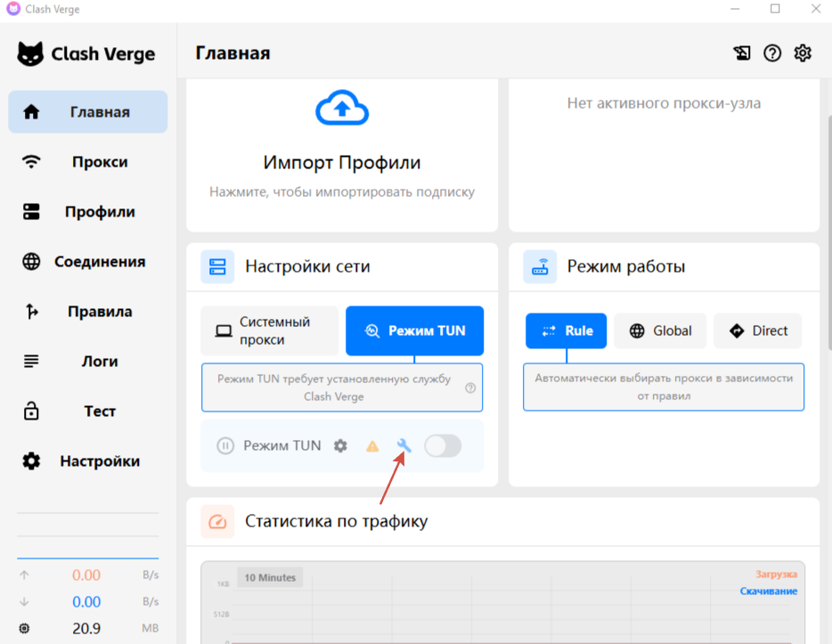Click the blue wrench install service icon
Screen dimensions: 832x644
click(404, 445)
